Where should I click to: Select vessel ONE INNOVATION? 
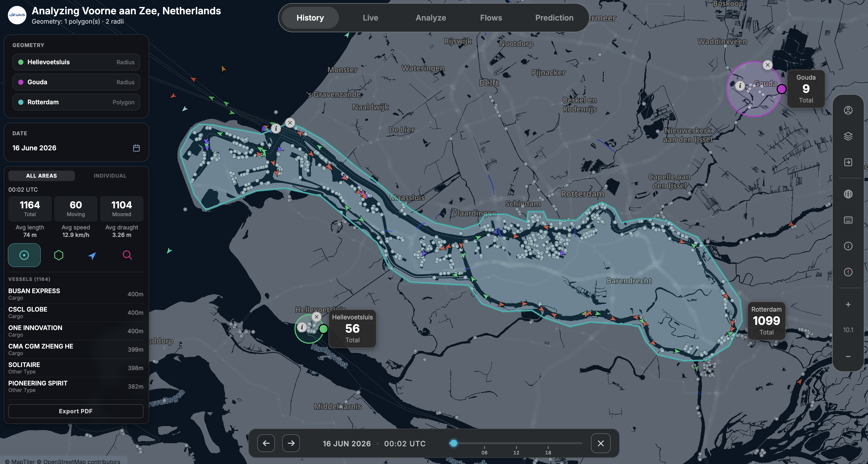point(76,331)
